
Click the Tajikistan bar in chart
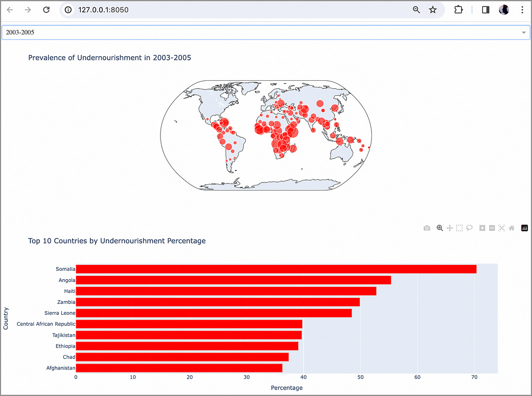click(188, 335)
